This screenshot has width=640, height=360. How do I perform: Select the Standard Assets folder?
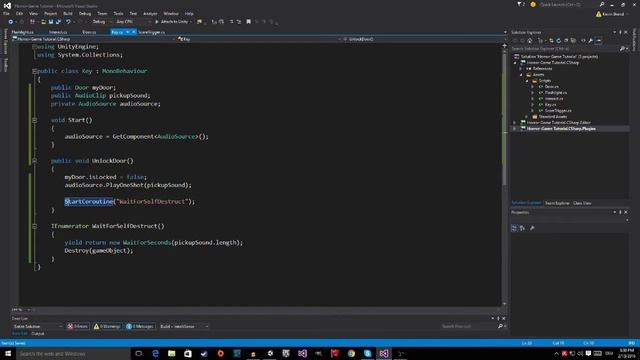(552, 116)
